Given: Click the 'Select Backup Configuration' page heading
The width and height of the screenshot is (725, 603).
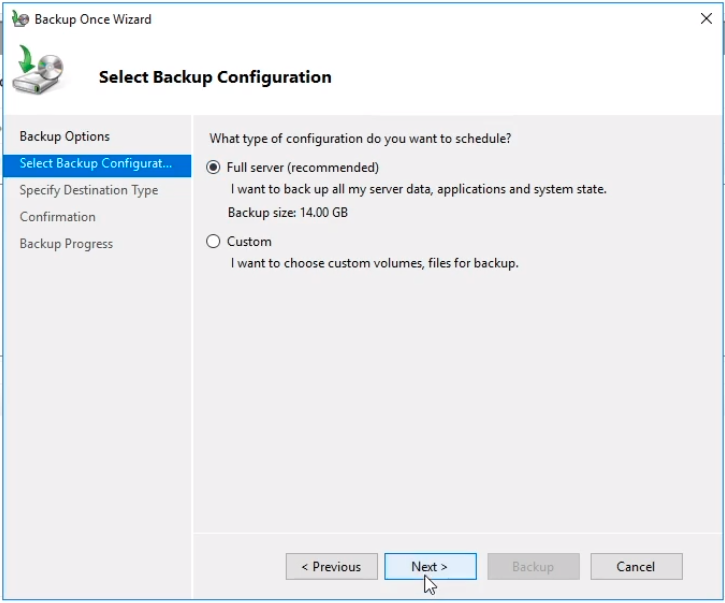Looking at the screenshot, I should (x=215, y=77).
